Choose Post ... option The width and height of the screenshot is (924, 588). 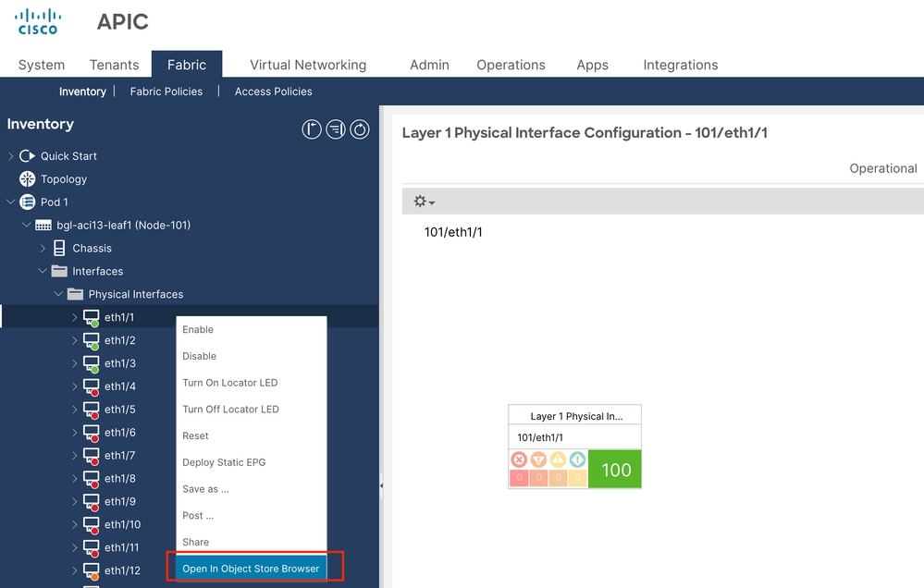pyautogui.click(x=251, y=515)
